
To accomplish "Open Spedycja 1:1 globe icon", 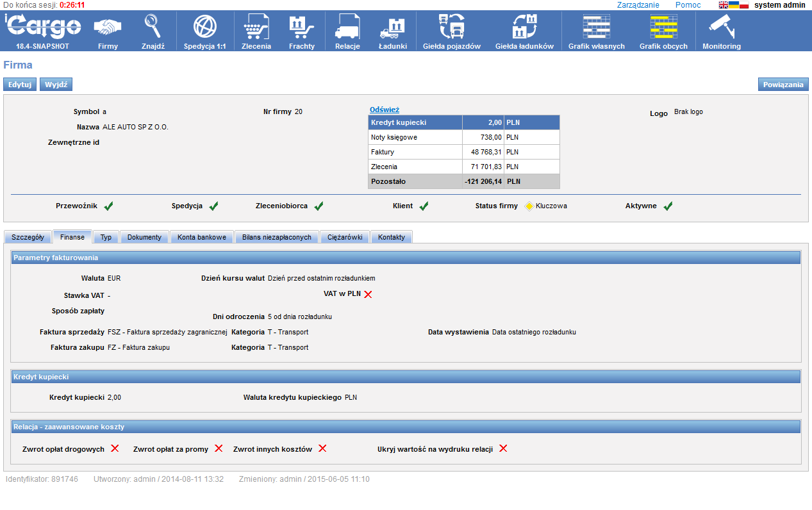I will coord(204,27).
